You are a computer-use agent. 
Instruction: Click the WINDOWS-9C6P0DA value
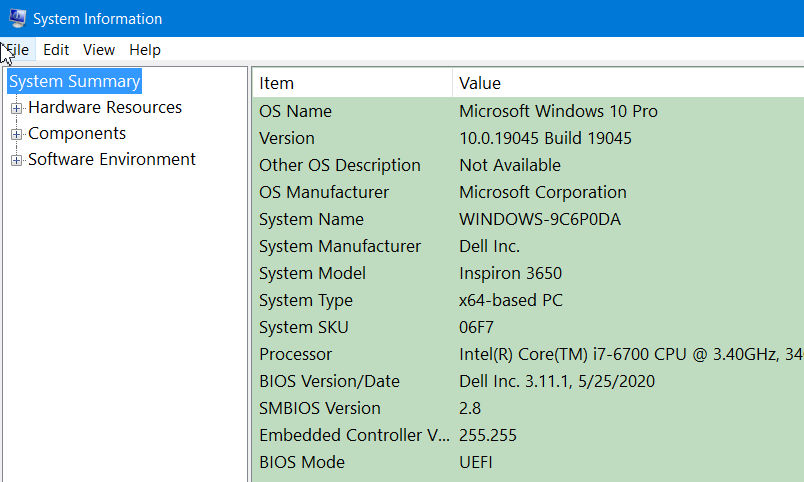540,219
